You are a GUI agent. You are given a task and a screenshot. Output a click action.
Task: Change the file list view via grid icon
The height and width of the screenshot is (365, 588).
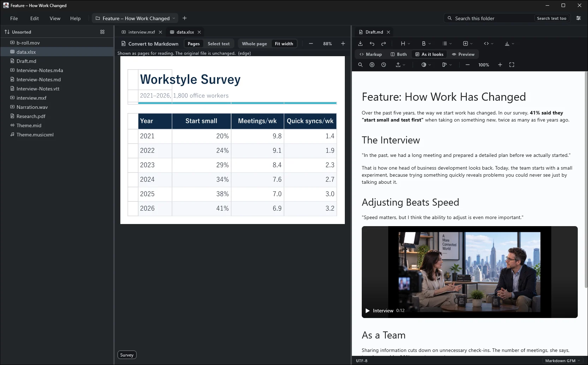click(102, 32)
